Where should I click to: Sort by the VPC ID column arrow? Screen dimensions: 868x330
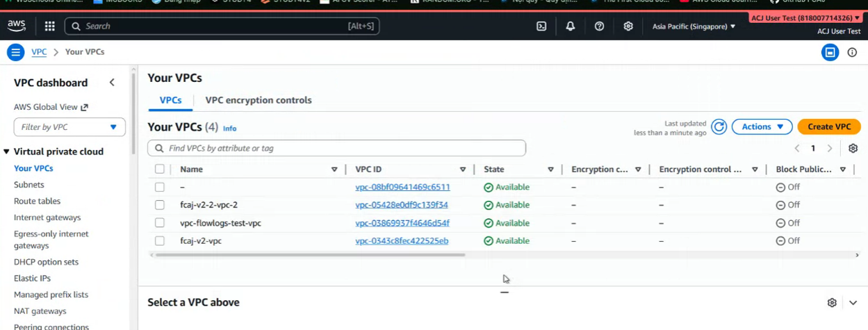coord(463,170)
